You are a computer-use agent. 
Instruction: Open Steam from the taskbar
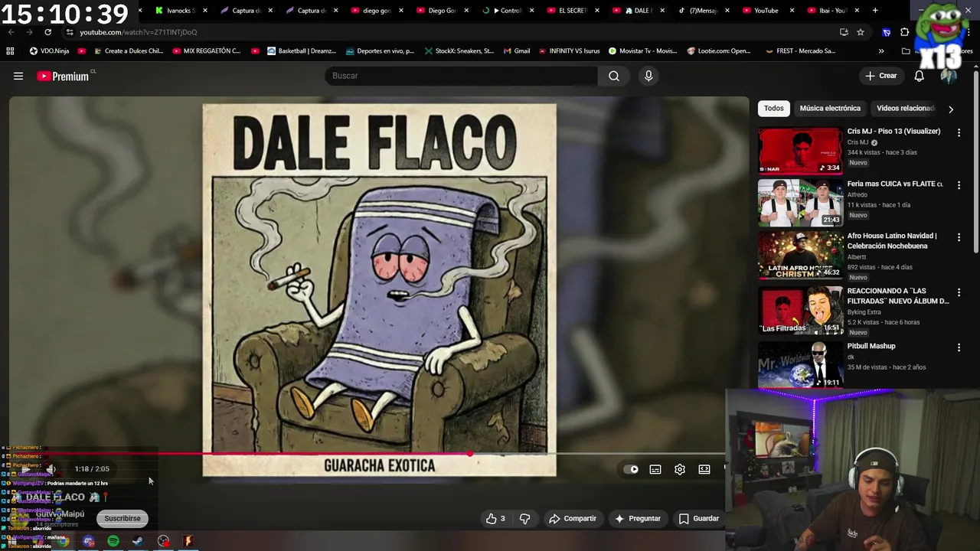138,541
